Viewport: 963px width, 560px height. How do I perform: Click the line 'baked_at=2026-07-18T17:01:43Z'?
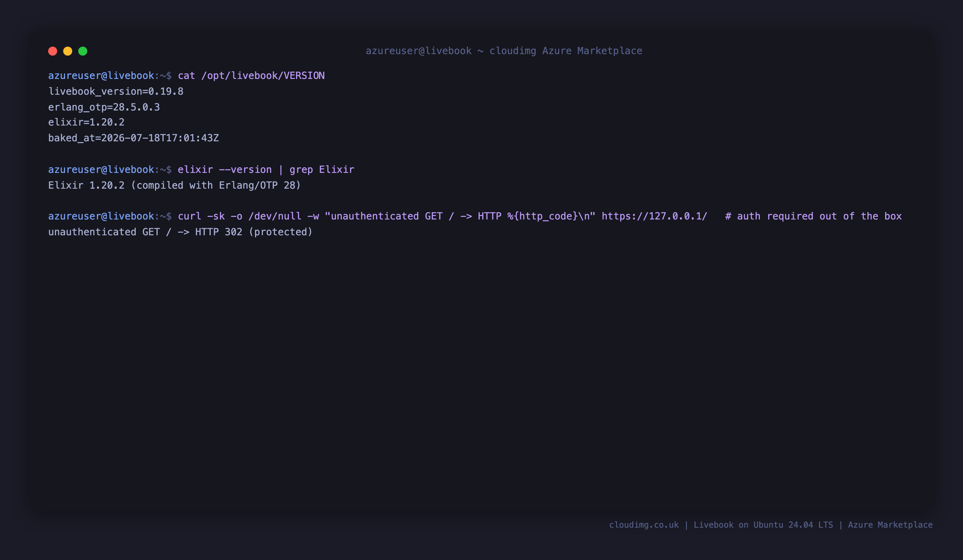pyautogui.click(x=134, y=138)
